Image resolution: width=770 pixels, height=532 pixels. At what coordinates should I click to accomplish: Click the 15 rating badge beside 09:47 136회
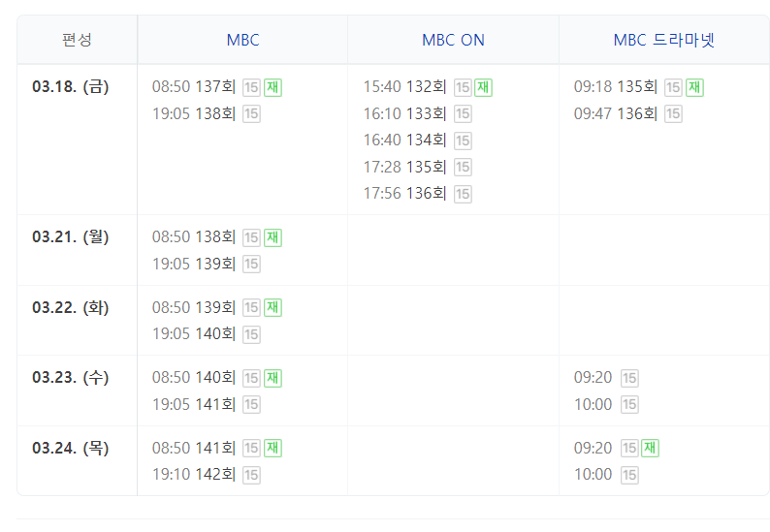pyautogui.click(x=673, y=113)
